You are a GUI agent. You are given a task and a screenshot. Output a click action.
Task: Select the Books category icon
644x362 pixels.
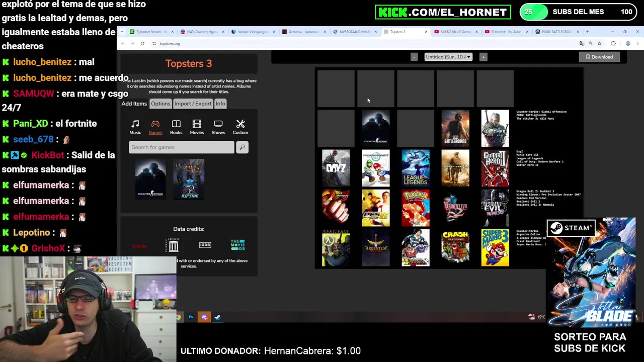tap(176, 127)
